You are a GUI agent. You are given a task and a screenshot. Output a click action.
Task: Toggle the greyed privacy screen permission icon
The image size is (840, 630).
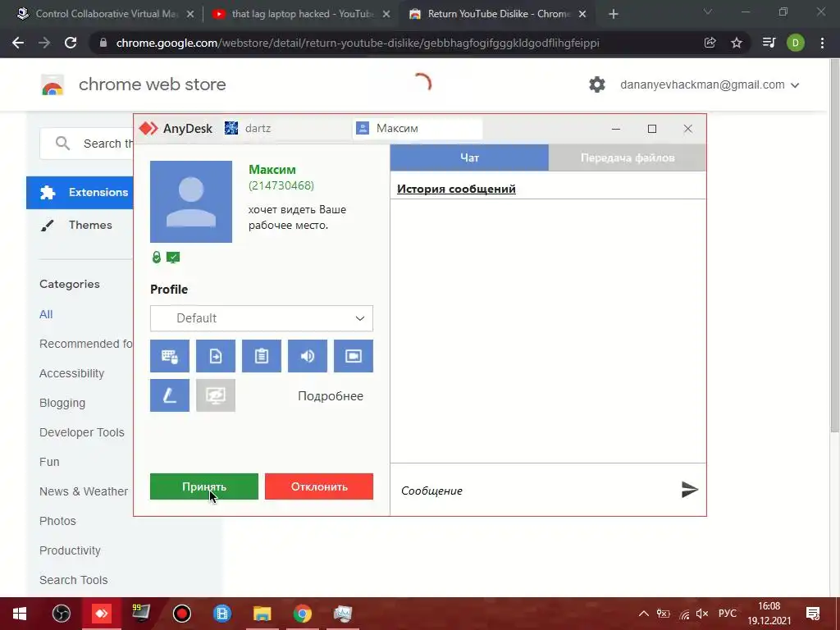click(216, 395)
